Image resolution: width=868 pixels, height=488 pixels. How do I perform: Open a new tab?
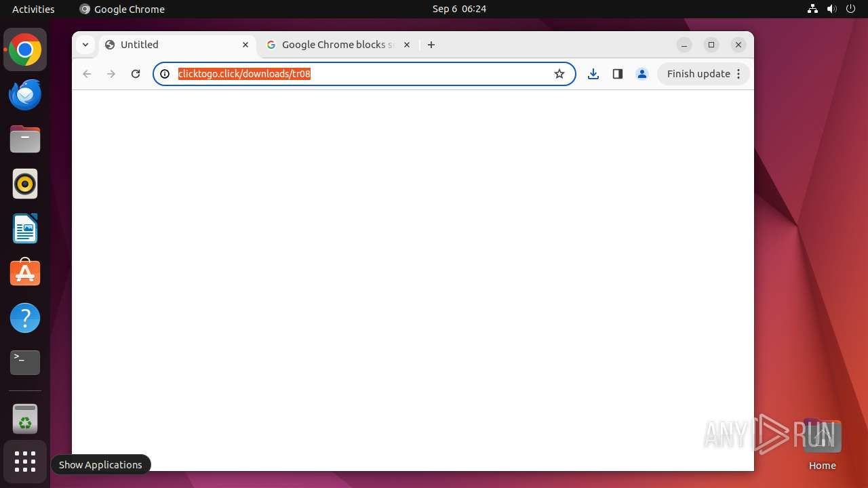pyautogui.click(x=431, y=45)
